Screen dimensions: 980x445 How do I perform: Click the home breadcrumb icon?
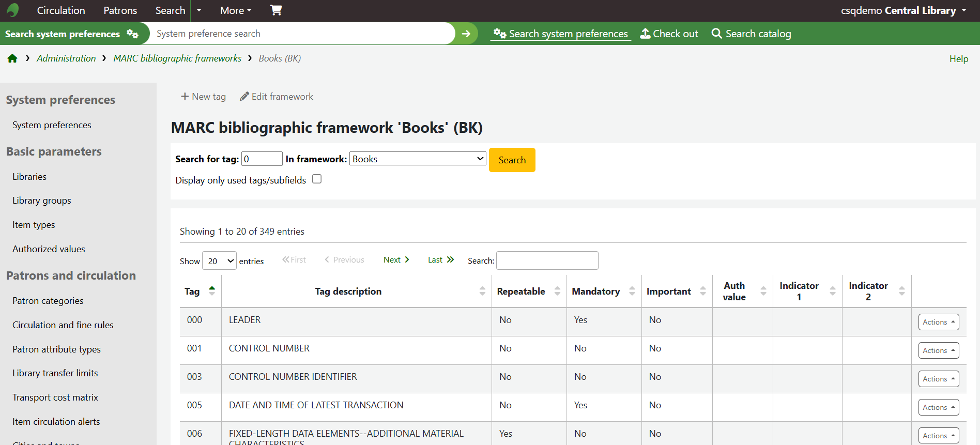coord(12,58)
